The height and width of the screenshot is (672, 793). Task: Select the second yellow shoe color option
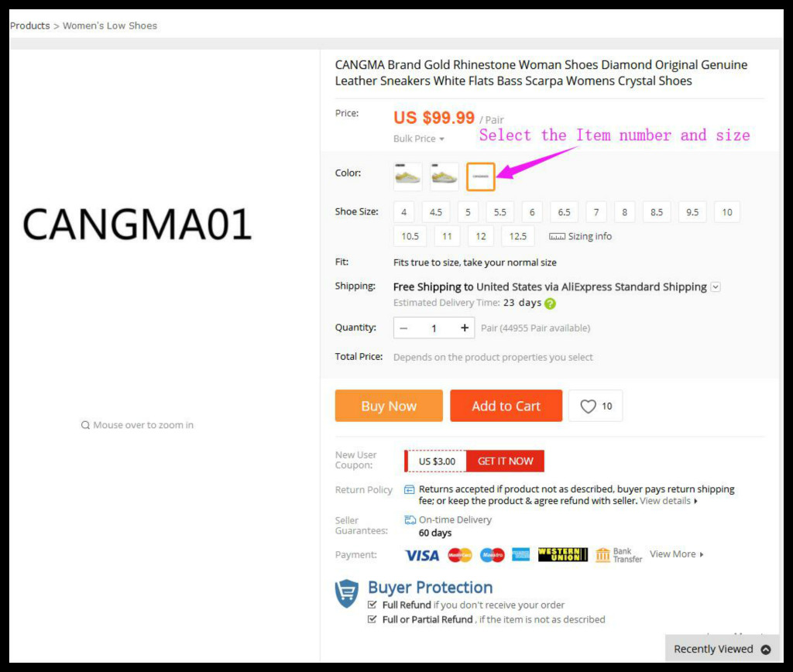(444, 177)
